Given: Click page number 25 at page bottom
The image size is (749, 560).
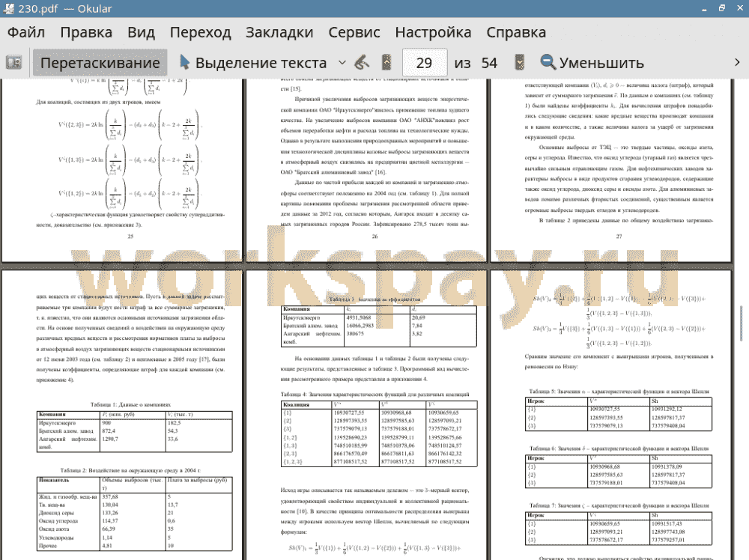Looking at the screenshot, I should point(130,237).
